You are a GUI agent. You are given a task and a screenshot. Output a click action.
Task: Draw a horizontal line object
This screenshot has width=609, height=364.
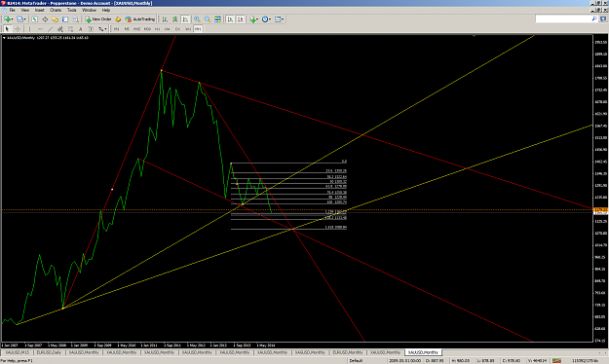click(x=40, y=29)
